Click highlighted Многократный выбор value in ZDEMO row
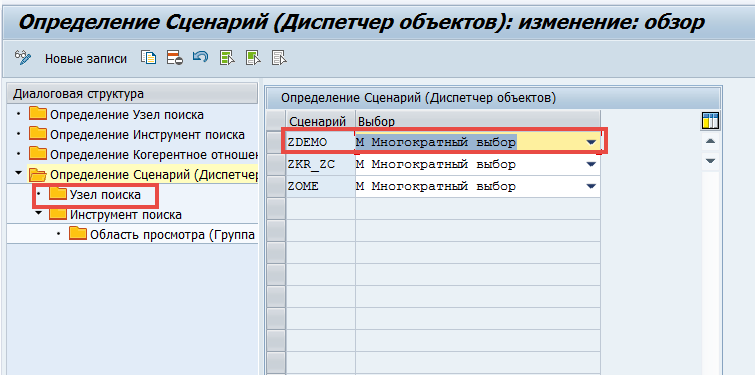This screenshot has width=755, height=375. tap(436, 142)
